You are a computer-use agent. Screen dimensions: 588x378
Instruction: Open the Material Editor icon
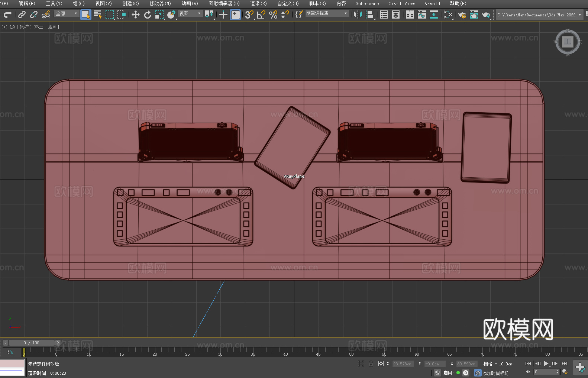point(448,14)
